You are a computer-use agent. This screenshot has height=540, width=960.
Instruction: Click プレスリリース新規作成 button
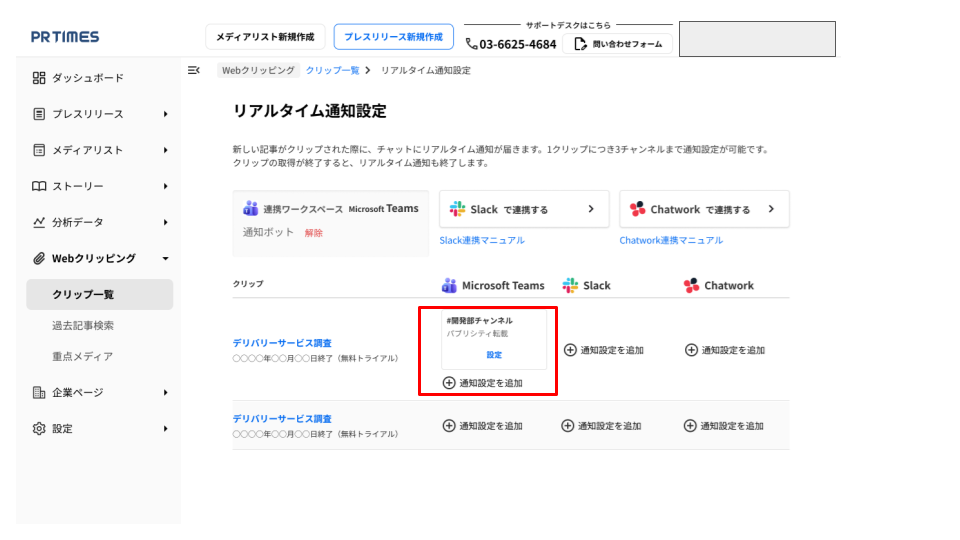click(394, 37)
